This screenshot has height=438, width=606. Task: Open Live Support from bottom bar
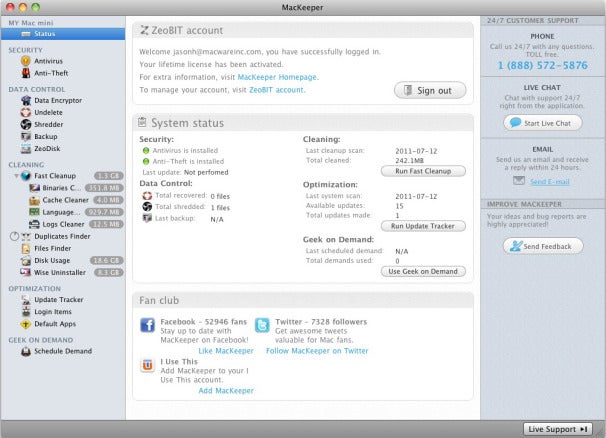click(x=558, y=429)
